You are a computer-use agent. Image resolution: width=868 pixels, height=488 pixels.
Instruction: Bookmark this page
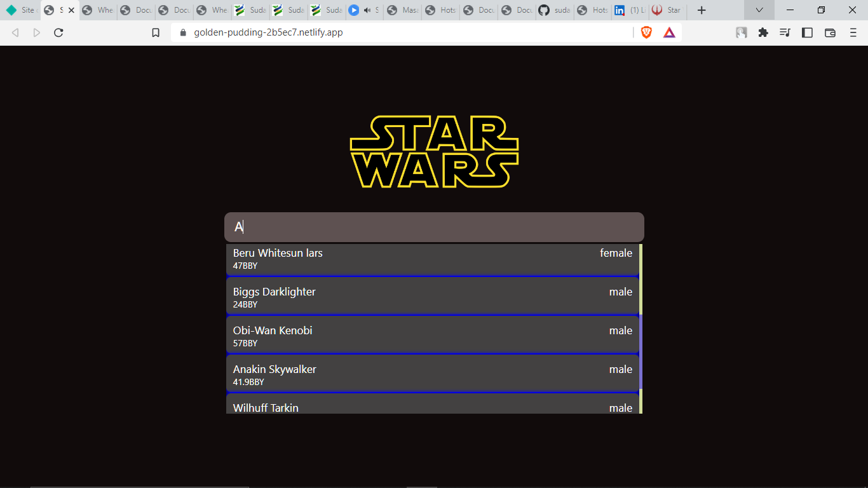[x=156, y=32]
